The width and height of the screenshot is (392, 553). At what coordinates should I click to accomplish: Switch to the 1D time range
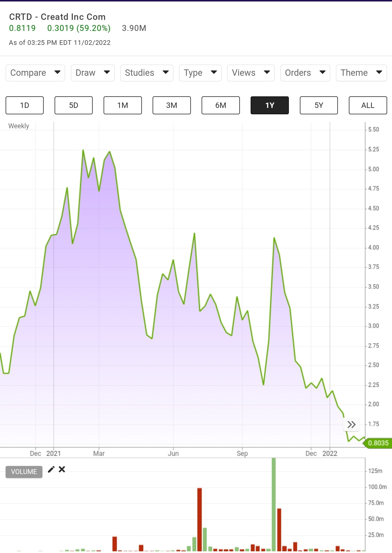tap(24, 105)
